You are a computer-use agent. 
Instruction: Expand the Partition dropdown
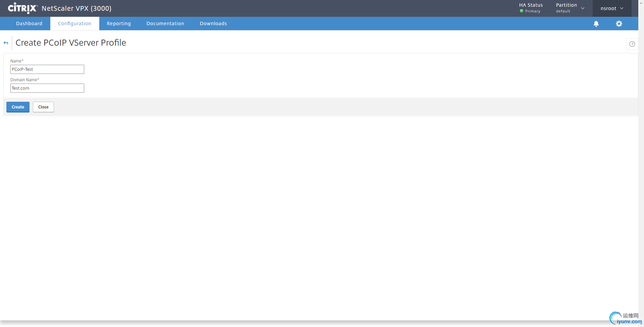570,8
